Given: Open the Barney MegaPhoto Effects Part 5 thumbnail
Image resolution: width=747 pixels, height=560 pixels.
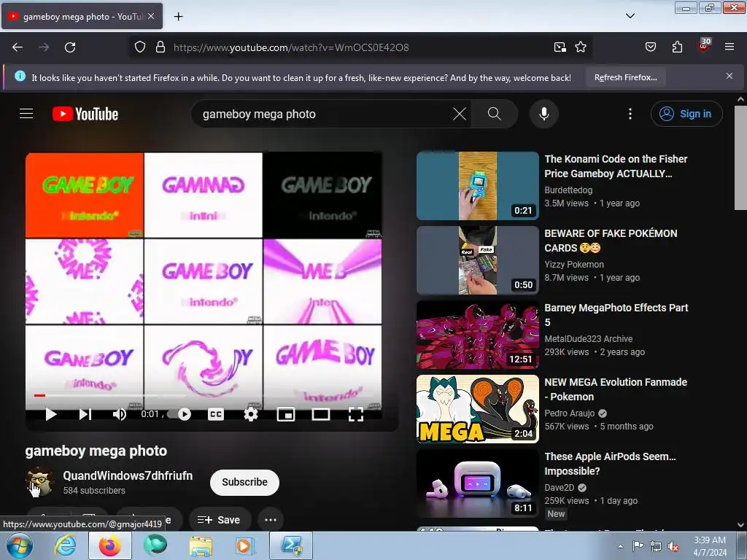Looking at the screenshot, I should (x=477, y=334).
